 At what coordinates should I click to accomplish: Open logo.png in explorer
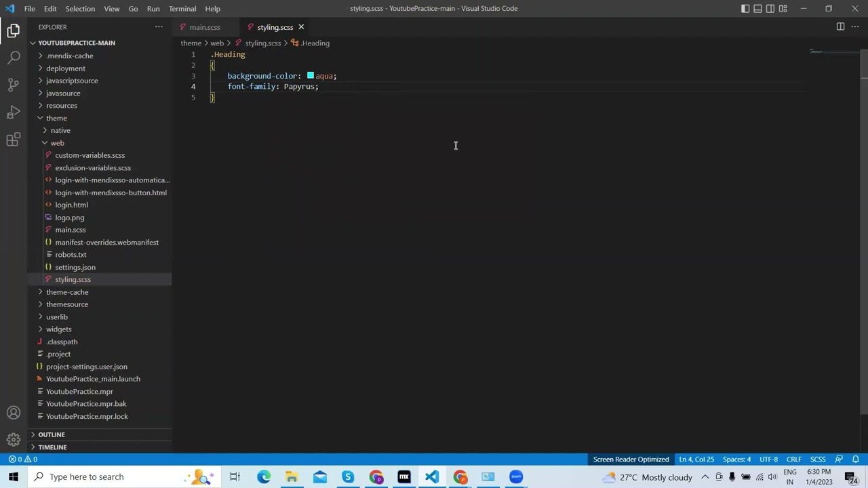pyautogui.click(x=69, y=218)
